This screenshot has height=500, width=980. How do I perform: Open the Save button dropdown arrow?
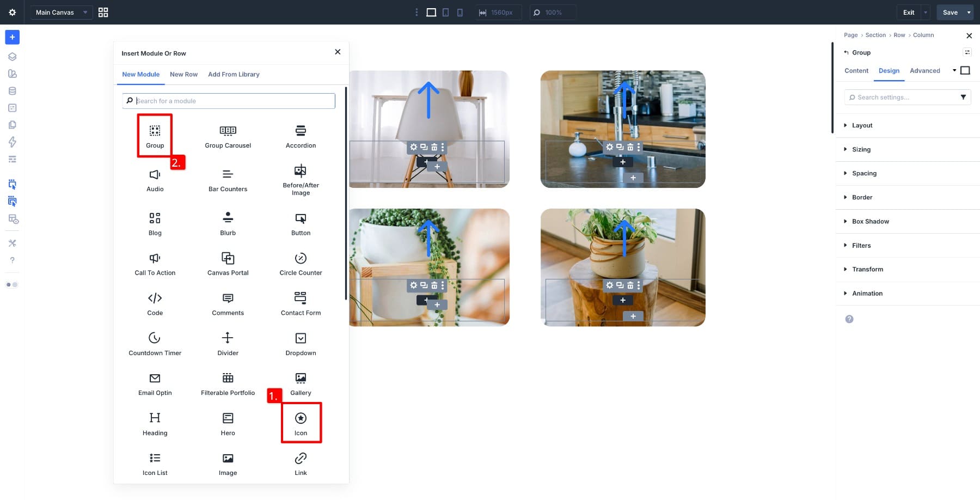(969, 12)
